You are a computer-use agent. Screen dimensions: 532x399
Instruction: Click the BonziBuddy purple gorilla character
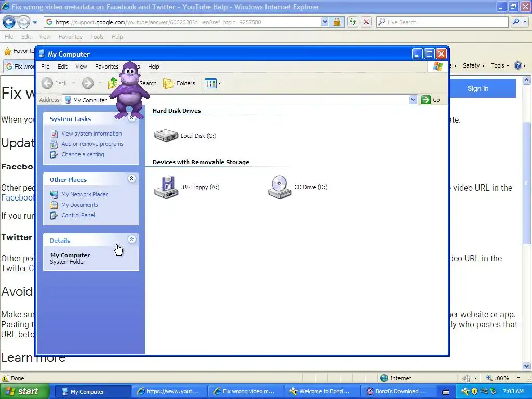tap(129, 90)
